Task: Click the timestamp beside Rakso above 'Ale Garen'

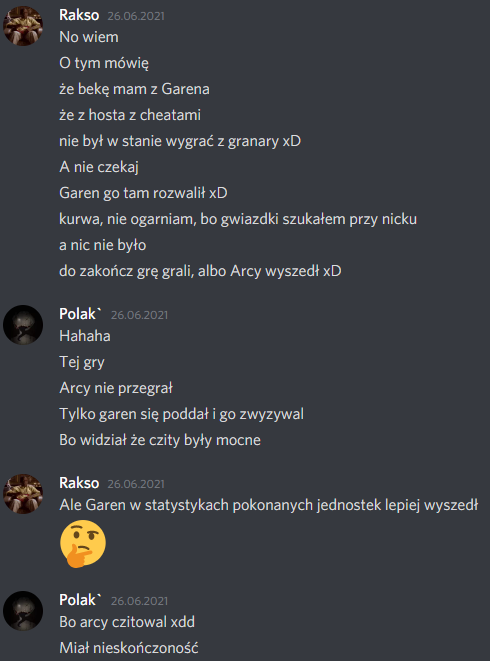Action: [136, 484]
